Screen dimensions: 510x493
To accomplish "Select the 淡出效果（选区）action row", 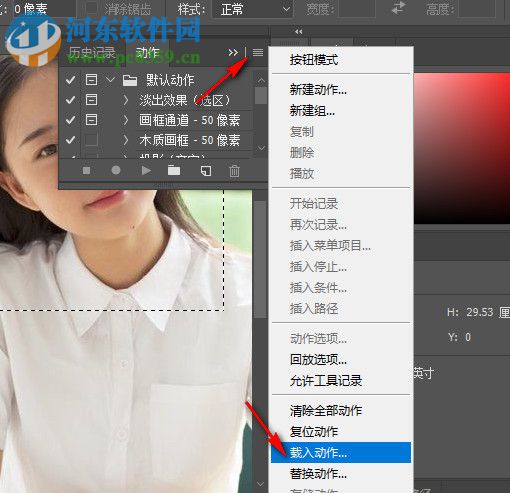I will coord(185,100).
